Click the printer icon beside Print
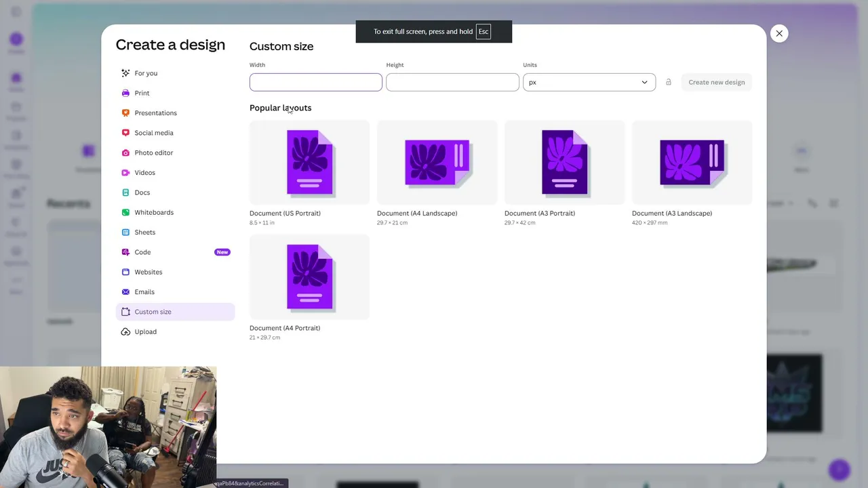The image size is (868, 488). click(x=125, y=93)
